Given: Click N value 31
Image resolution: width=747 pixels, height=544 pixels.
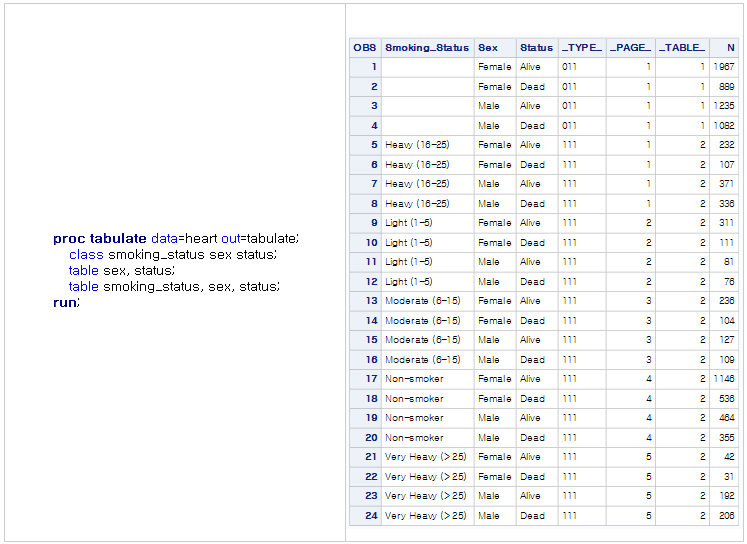Looking at the screenshot, I should coord(729,477).
